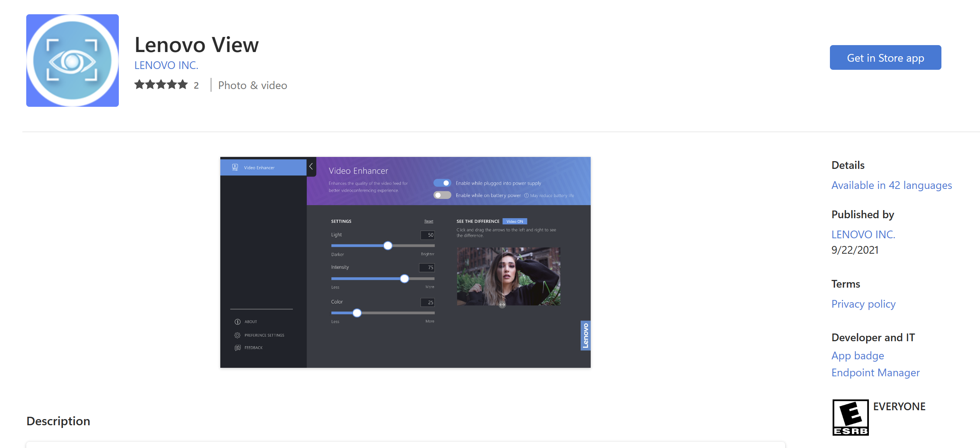Screen dimensions: 980x448
Task: Click the Color slider handle
Action: (357, 313)
